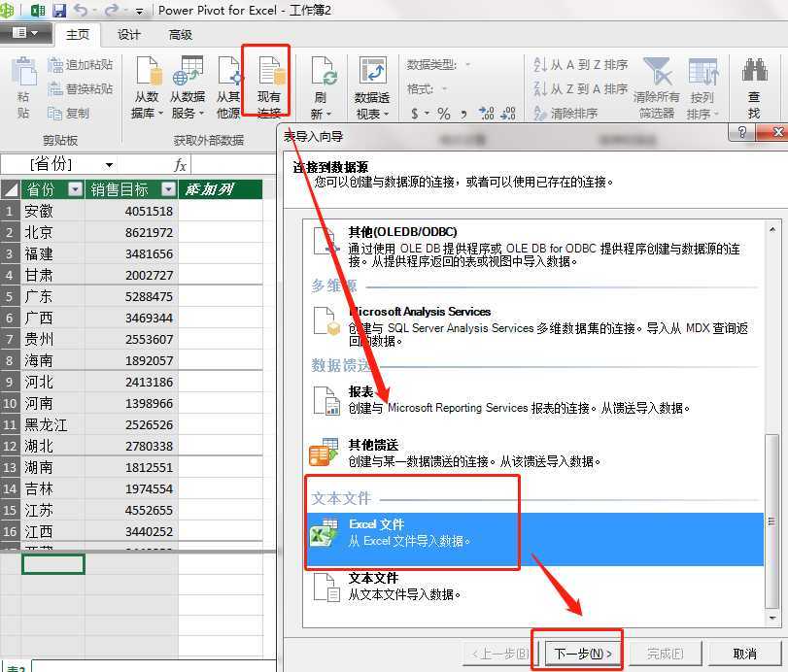
Task: Select the Advanced (高级) tab
Action: click(x=180, y=35)
